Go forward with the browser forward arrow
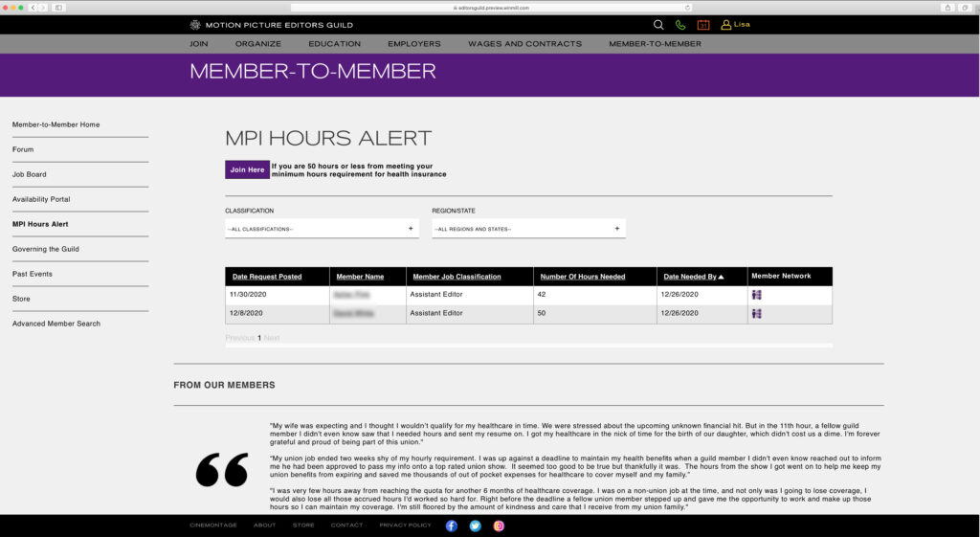 click(x=42, y=8)
